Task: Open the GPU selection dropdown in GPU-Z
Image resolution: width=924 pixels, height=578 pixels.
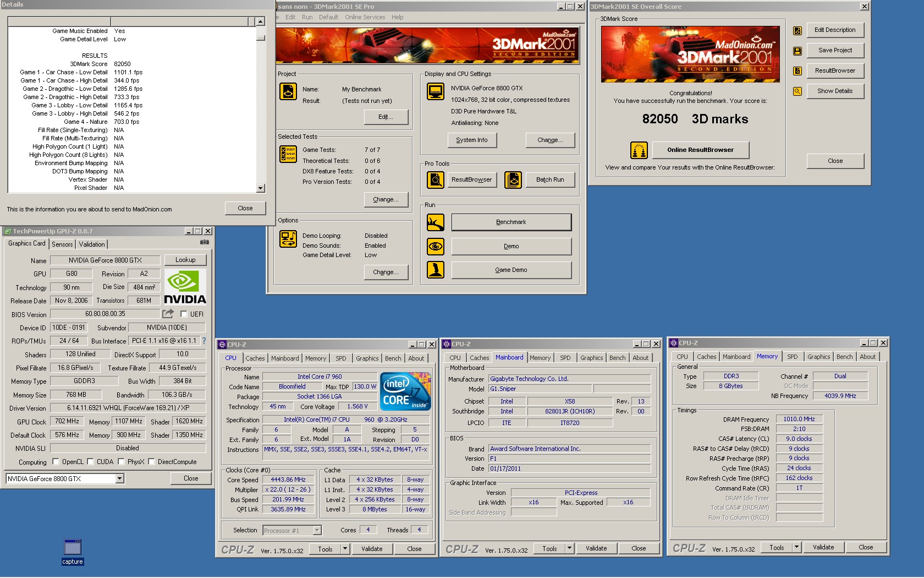Action: point(120,479)
